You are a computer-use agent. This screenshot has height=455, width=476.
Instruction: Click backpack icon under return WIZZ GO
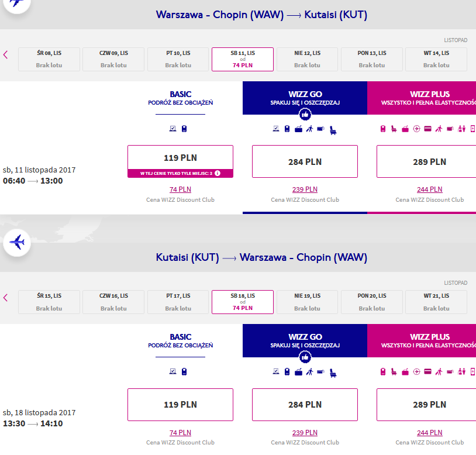287,371
